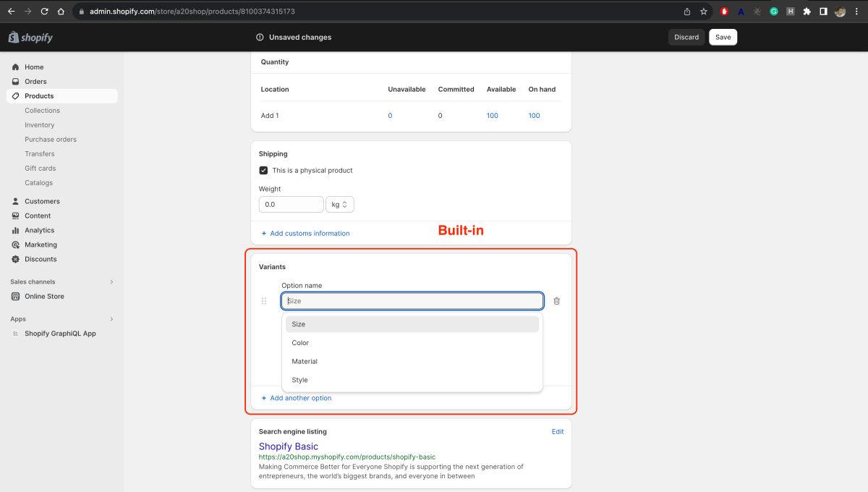The width and height of the screenshot is (868, 492).
Task: Click the browser forward arrow
Action: click(x=27, y=12)
